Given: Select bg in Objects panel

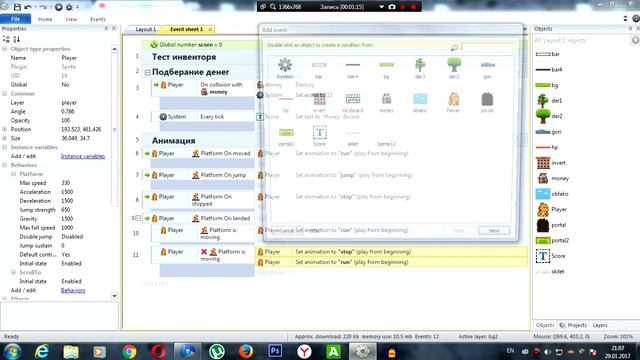Looking at the screenshot, I should pyautogui.click(x=547, y=85).
